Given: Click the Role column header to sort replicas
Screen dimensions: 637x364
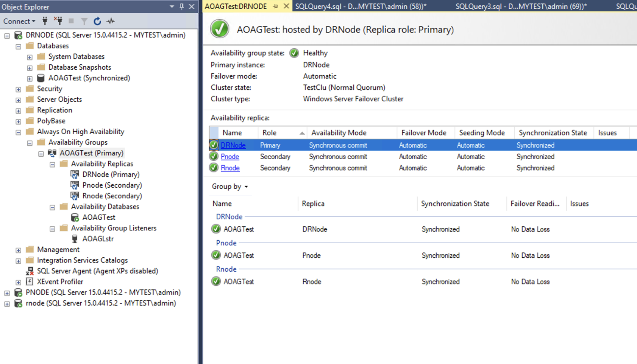Looking at the screenshot, I should tap(270, 132).
